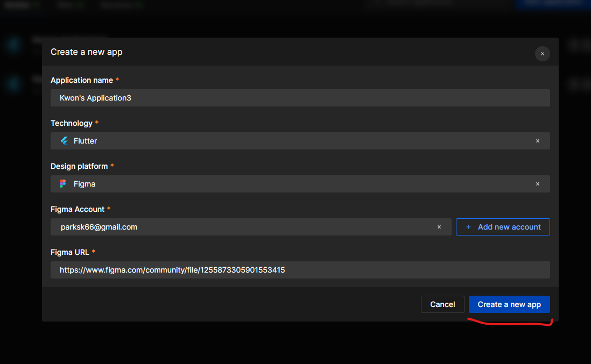Screen dimensions: 591x364
Task: Open the Figma Account dropdown
Action: click(251, 227)
